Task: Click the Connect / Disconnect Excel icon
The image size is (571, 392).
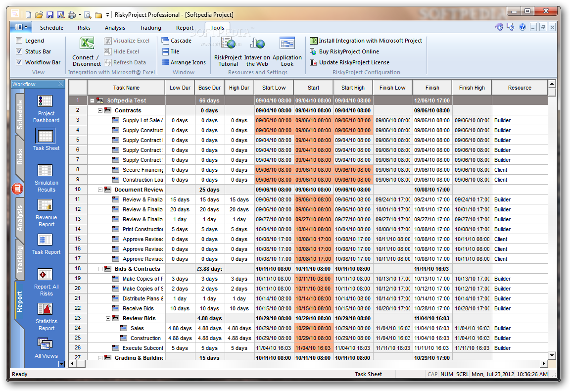Action: (x=87, y=44)
